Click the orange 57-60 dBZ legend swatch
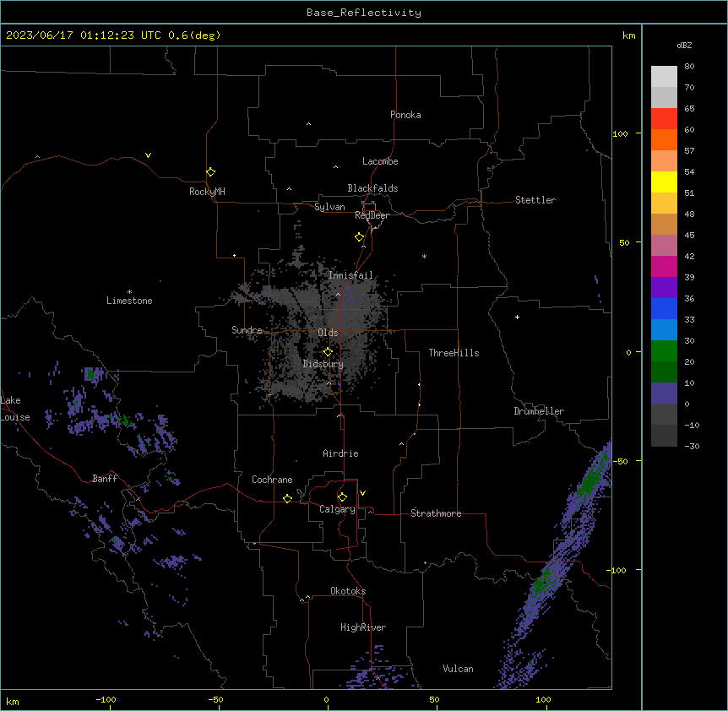728x711 pixels. point(664,139)
